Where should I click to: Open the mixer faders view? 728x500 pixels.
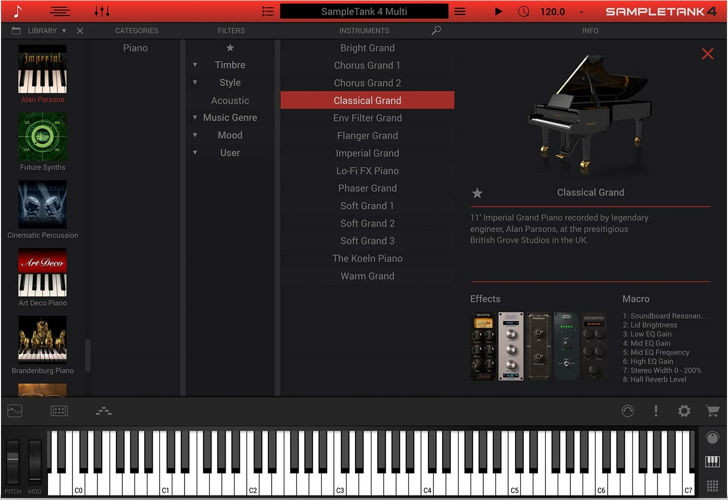(102, 11)
